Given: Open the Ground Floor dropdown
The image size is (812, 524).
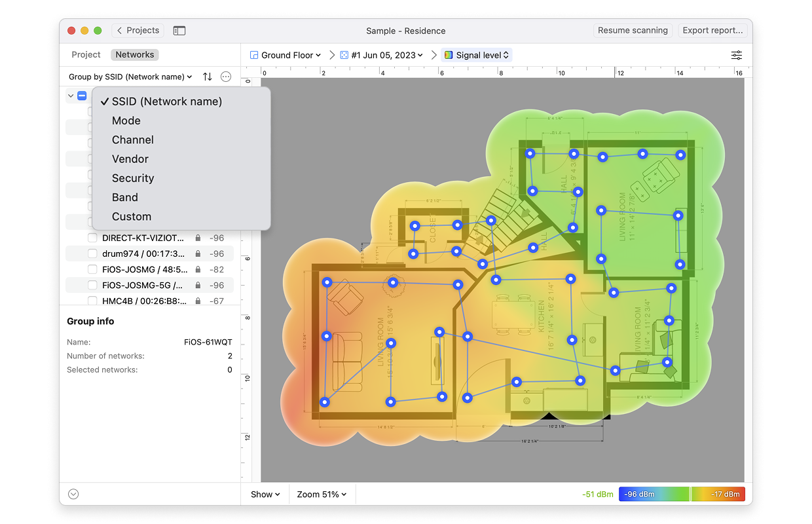Looking at the screenshot, I should coord(286,55).
